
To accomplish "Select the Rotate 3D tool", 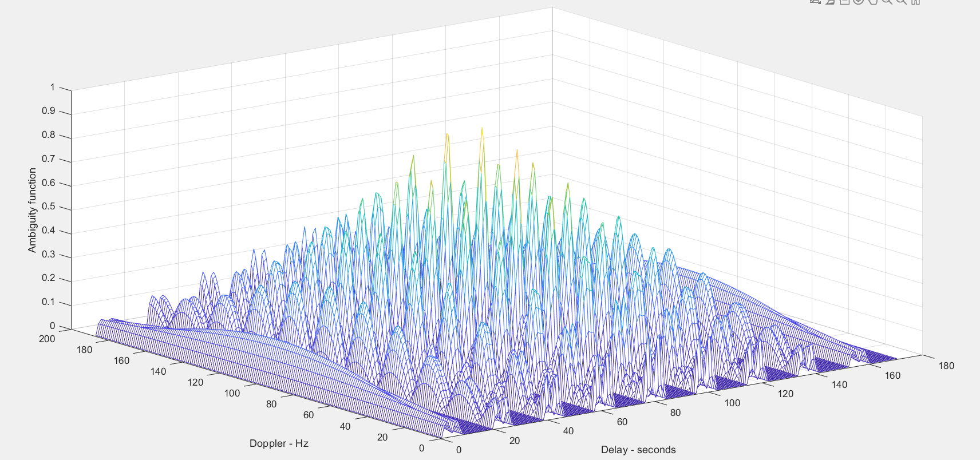I will pos(858,2).
